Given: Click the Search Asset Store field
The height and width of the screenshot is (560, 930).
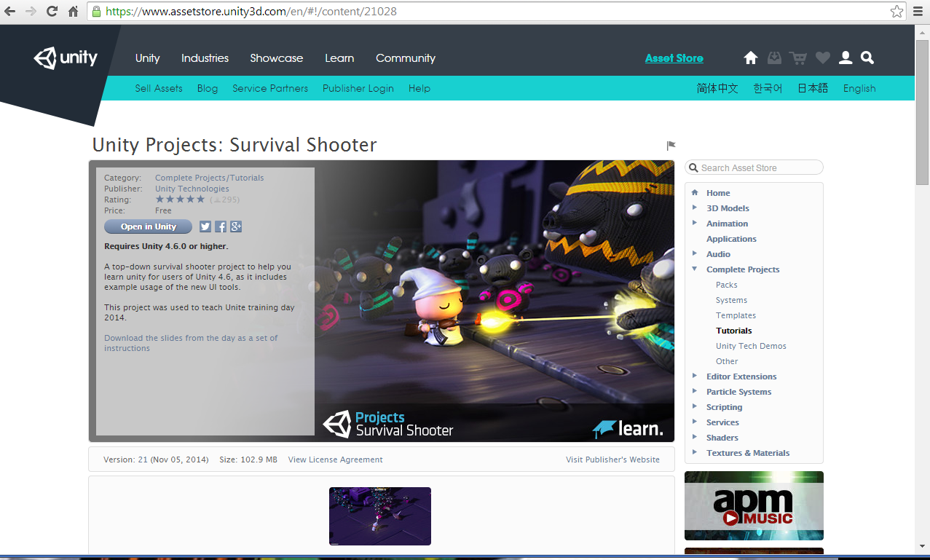Looking at the screenshot, I should point(754,167).
